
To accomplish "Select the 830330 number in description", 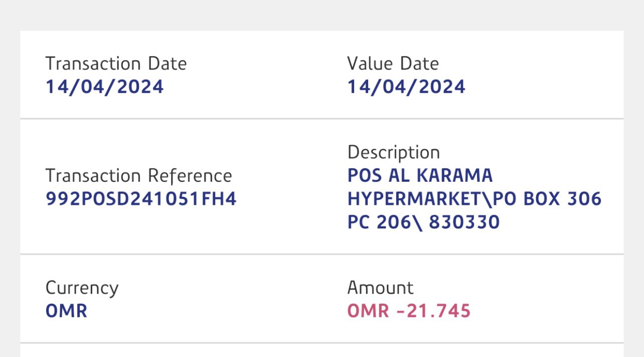I will pyautogui.click(x=464, y=222).
